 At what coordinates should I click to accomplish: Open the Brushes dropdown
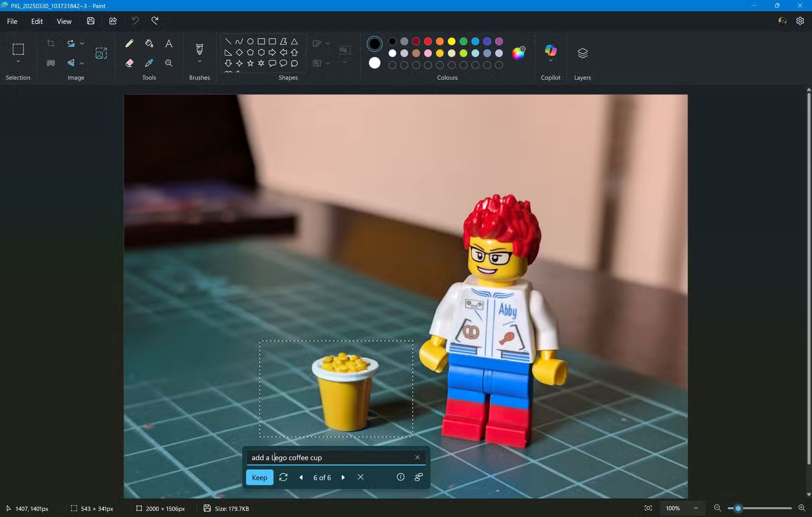tap(199, 61)
